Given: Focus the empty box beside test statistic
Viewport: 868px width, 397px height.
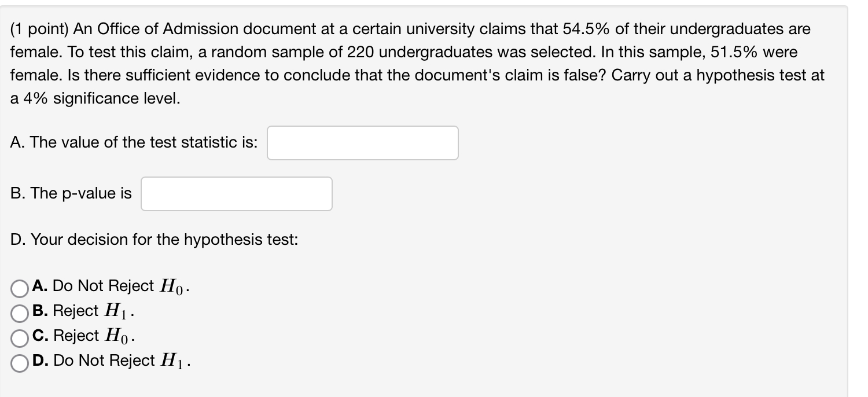Looking at the screenshot, I should click(362, 142).
